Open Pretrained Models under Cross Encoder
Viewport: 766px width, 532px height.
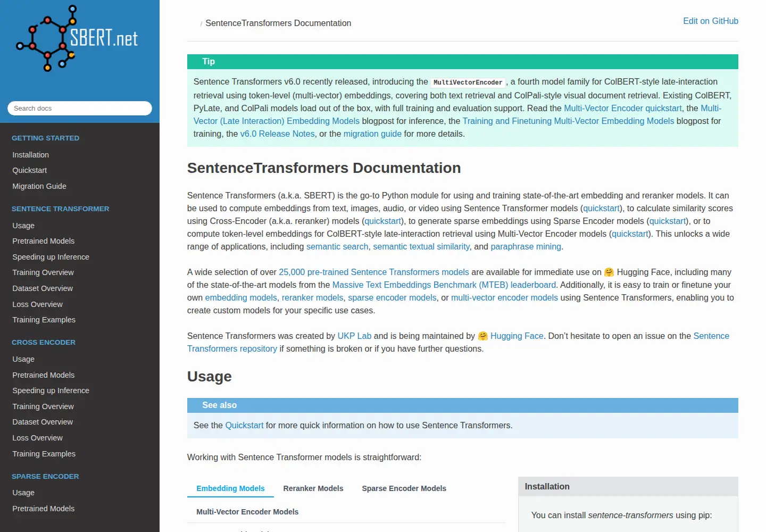pos(44,375)
